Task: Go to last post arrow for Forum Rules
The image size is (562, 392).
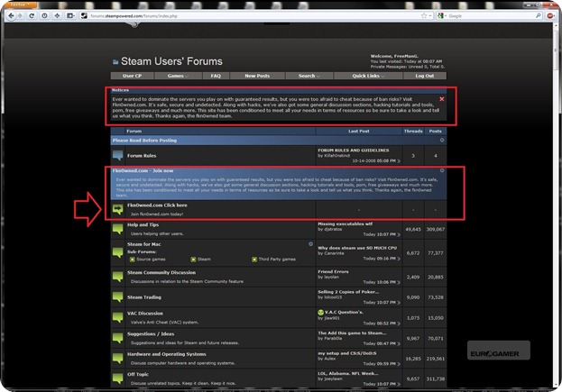Action: 399,161
